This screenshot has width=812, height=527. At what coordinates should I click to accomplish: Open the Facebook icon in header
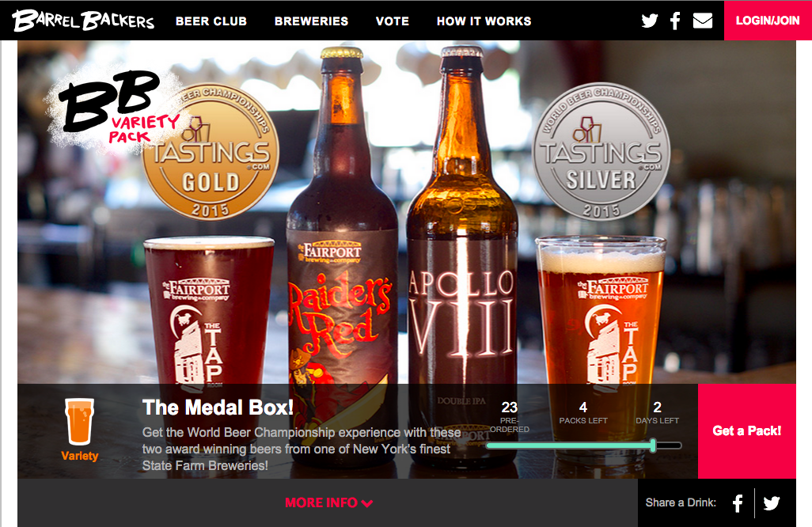point(675,21)
